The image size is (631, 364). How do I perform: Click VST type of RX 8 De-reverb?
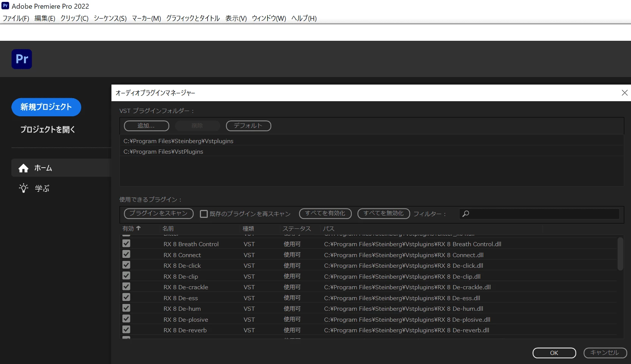coord(249,330)
